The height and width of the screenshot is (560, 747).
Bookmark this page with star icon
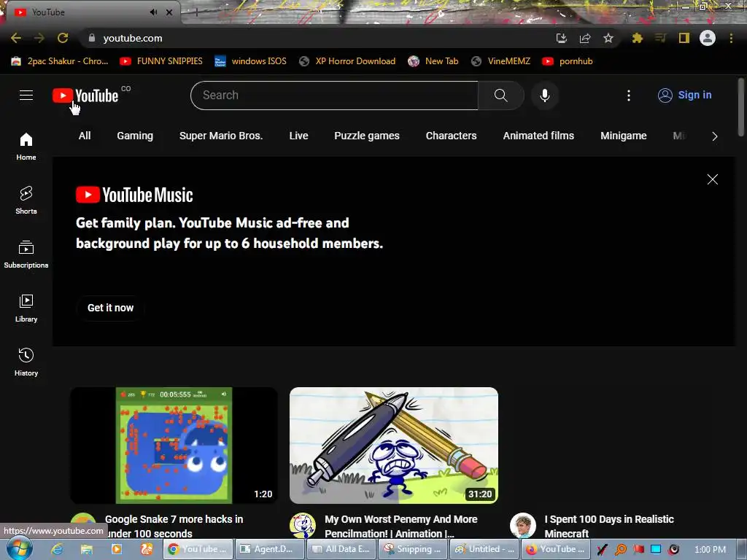click(608, 38)
